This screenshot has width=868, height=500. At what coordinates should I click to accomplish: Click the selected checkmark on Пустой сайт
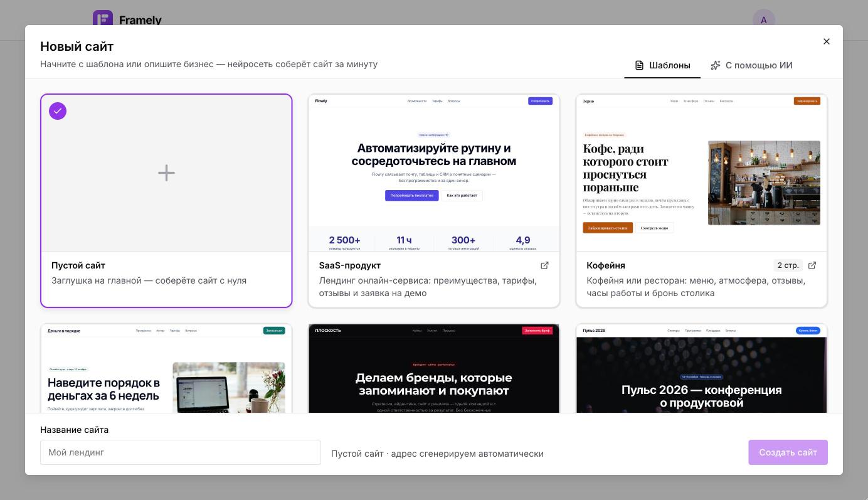click(58, 111)
